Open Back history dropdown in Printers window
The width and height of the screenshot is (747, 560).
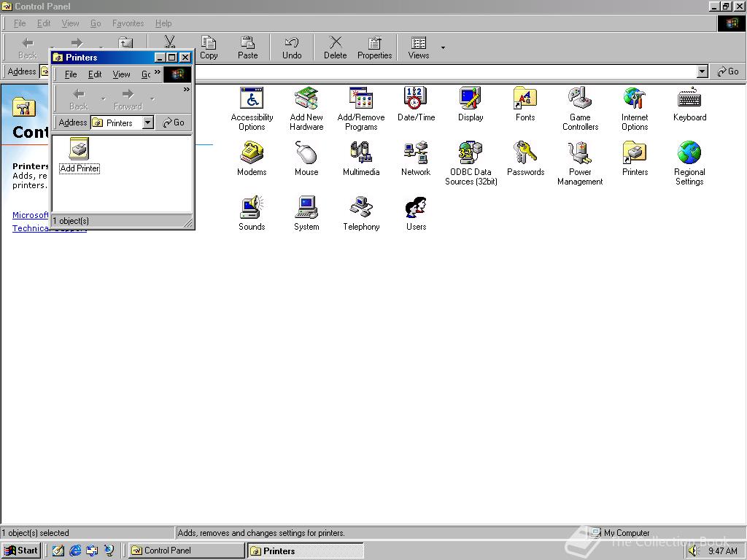pyautogui.click(x=103, y=99)
